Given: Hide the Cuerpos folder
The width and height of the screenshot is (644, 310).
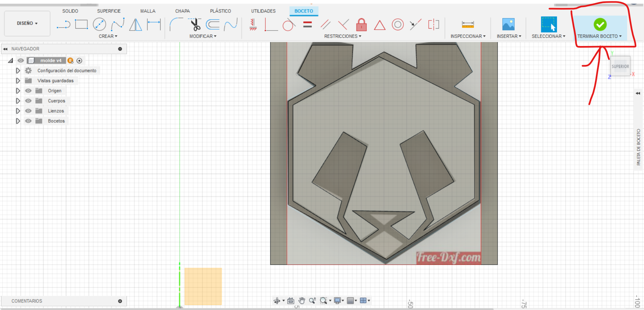Looking at the screenshot, I should tap(28, 101).
